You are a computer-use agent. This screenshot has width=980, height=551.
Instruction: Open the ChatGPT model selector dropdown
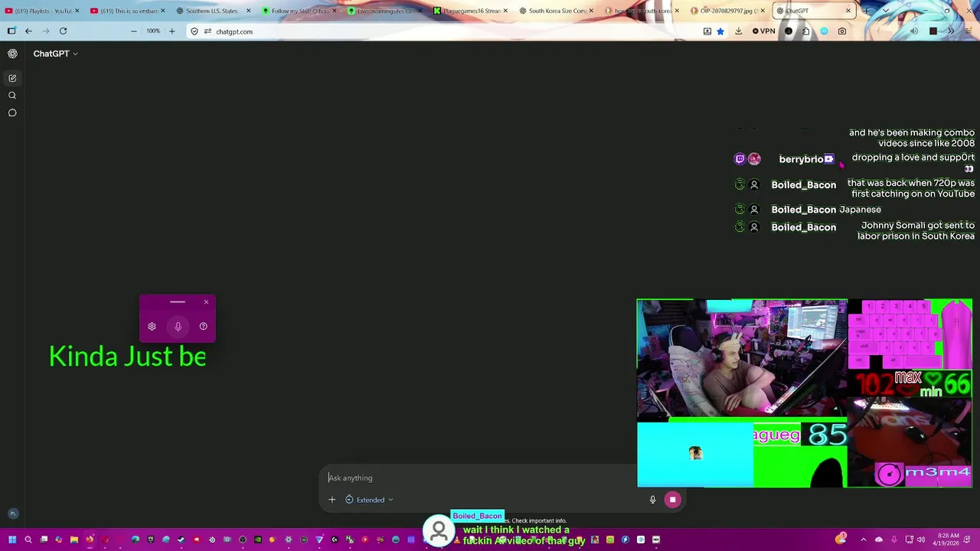click(x=55, y=54)
